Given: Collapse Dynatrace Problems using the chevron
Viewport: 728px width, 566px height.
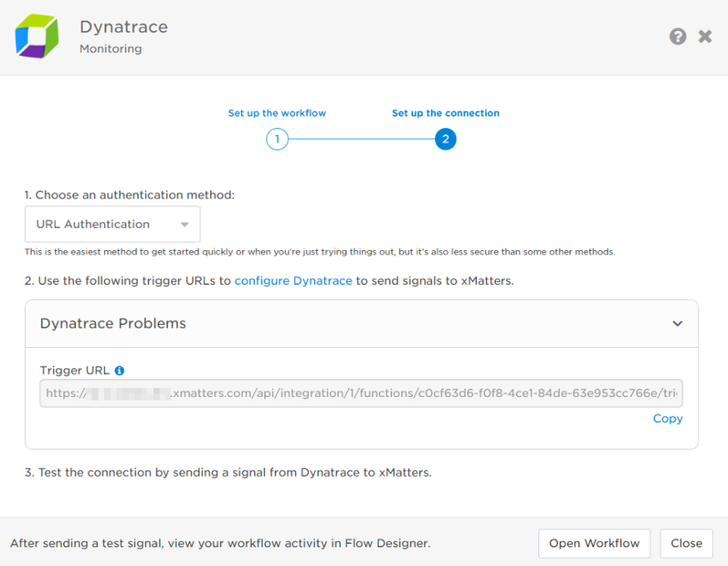Looking at the screenshot, I should point(678,323).
